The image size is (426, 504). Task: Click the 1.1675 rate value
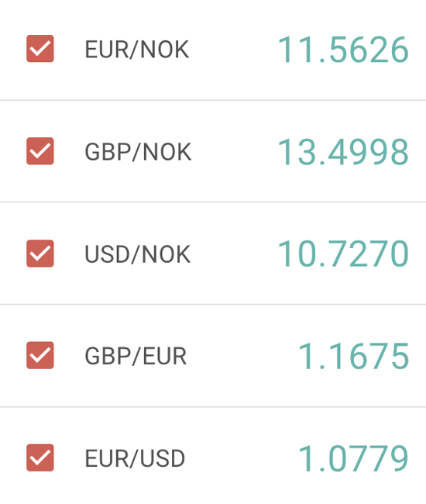pos(353,356)
